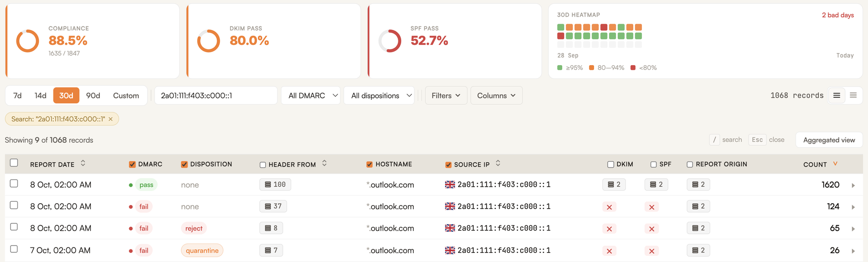Viewport: 868px width, 262px height.
Task: Click SPF badge 2 in the 1620 row
Action: tap(656, 184)
